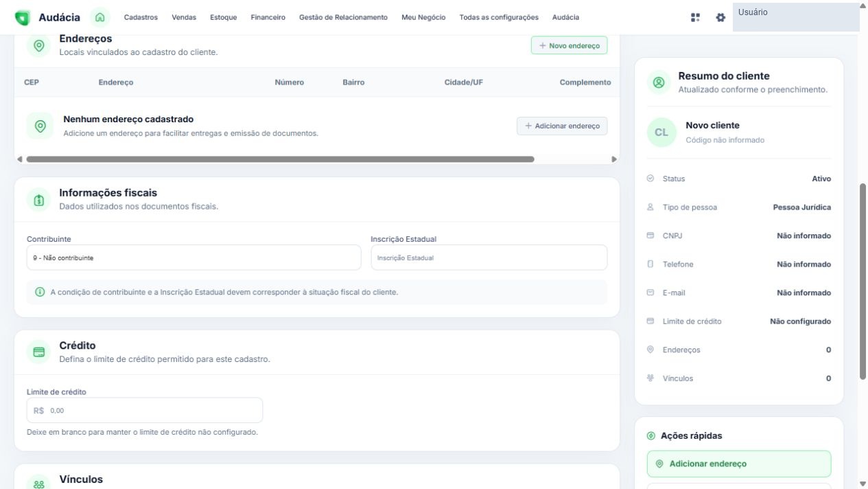This screenshot has width=868, height=489.
Task: Open the Cadastros menu
Action: [141, 17]
